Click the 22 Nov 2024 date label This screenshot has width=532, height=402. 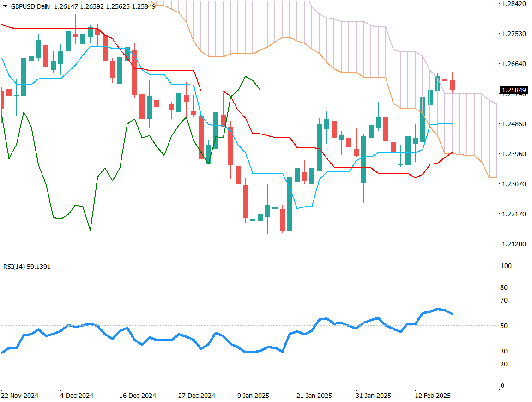(x=20, y=396)
